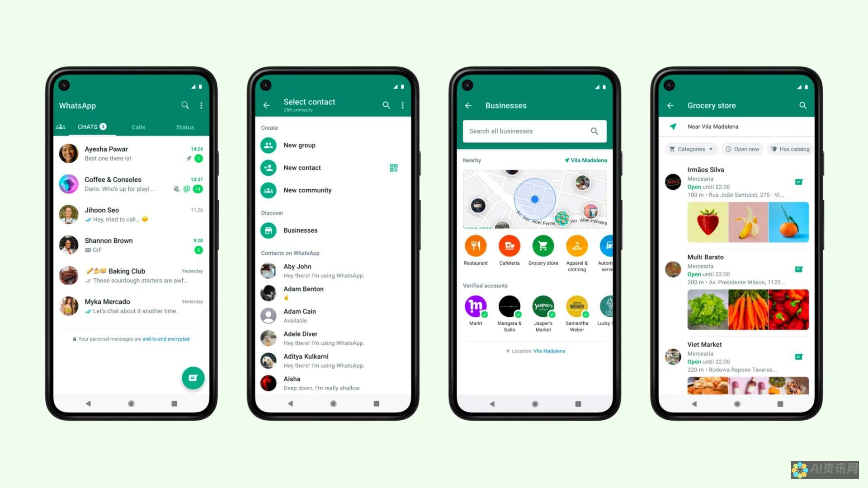Viewport: 868px width, 488px height.
Task: Tap the new community icon
Action: pyautogui.click(x=270, y=190)
